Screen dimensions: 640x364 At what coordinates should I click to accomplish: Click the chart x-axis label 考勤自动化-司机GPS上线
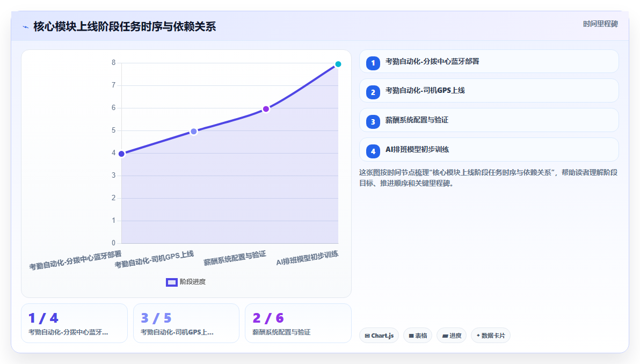click(154, 259)
